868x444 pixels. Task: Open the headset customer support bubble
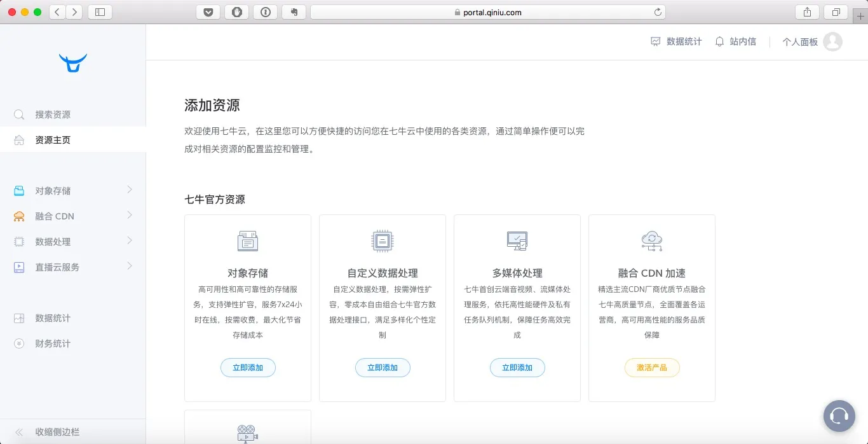click(x=839, y=416)
